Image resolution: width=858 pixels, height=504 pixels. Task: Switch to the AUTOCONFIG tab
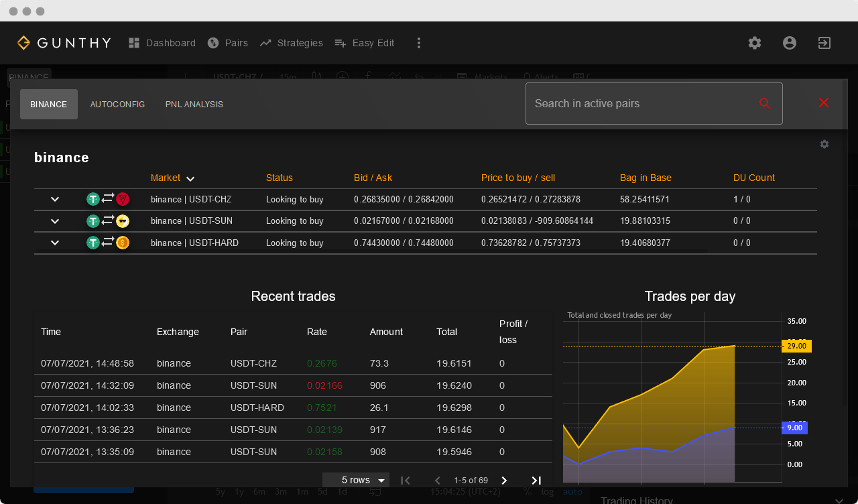117,105
